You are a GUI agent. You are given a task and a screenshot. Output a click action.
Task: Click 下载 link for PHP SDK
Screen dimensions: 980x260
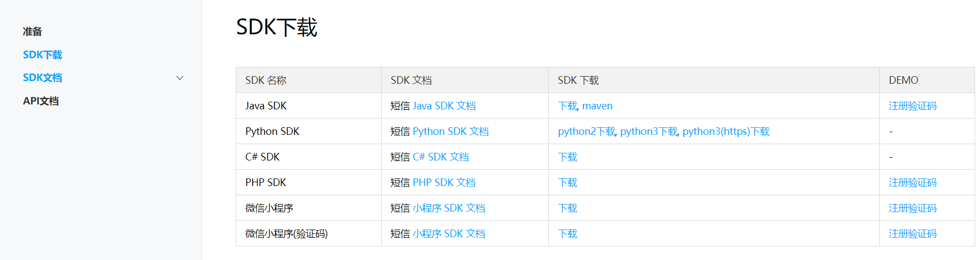(567, 182)
